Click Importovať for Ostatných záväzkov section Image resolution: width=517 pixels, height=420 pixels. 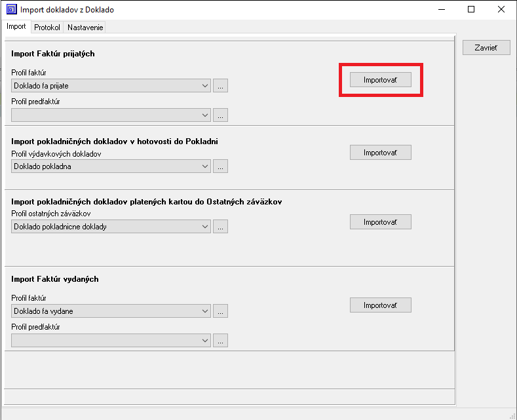point(381,222)
